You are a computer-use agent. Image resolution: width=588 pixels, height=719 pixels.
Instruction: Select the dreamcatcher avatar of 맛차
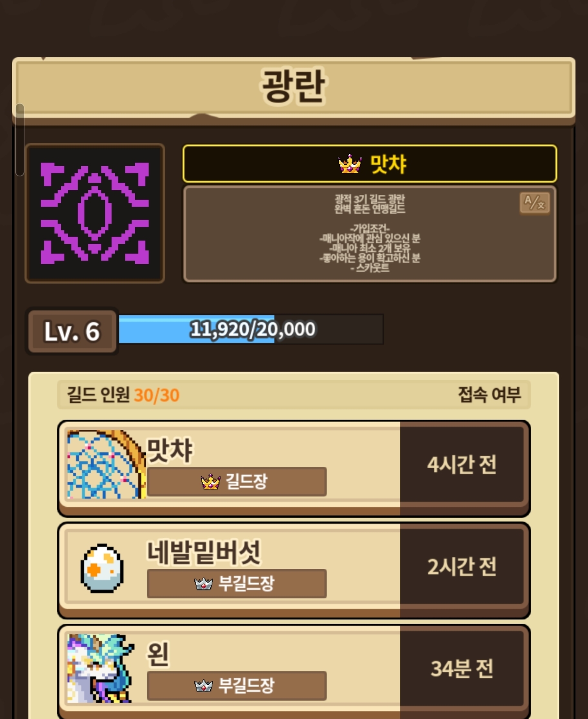tap(106, 464)
